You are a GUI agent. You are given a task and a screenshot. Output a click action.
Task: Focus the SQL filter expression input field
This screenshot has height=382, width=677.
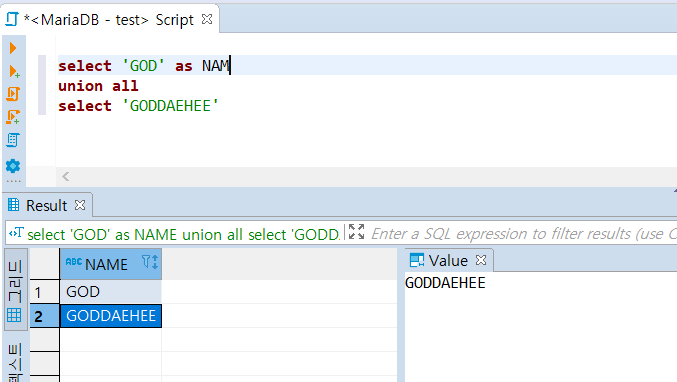523,234
